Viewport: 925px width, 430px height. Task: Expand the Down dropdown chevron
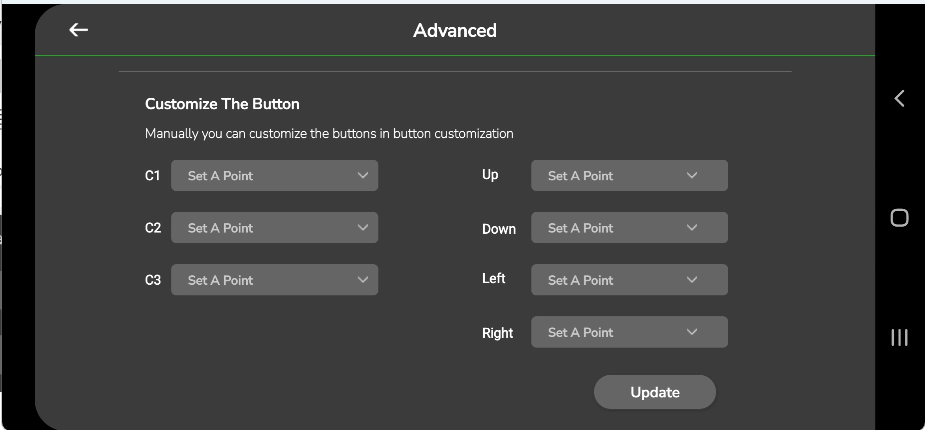692,228
